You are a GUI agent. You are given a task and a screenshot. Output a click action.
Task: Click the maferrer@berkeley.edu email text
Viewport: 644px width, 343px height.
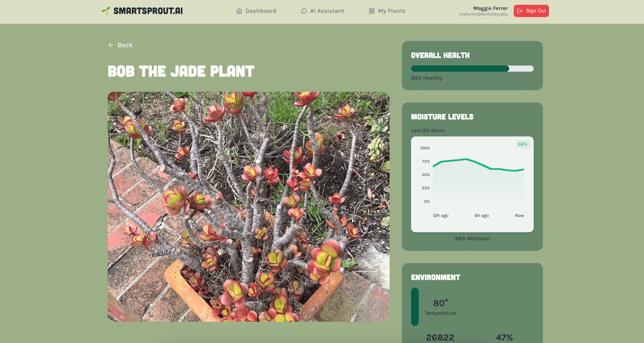(483, 14)
